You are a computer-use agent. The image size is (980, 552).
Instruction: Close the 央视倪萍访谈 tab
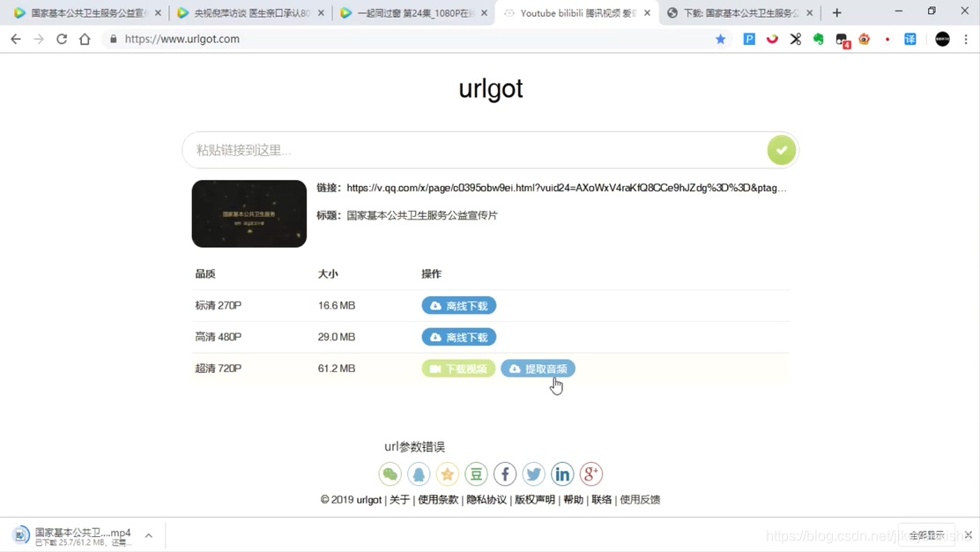click(x=322, y=12)
